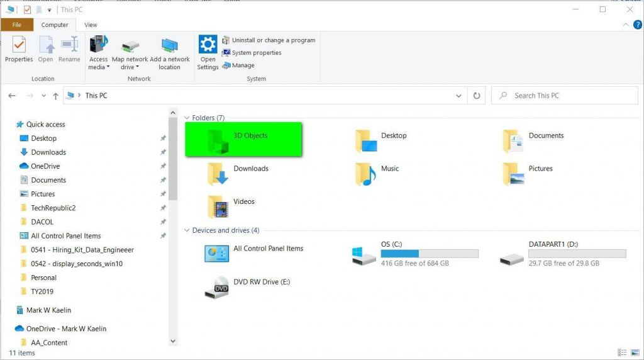
Task: Select the 3D Objects folder
Action: click(x=243, y=139)
